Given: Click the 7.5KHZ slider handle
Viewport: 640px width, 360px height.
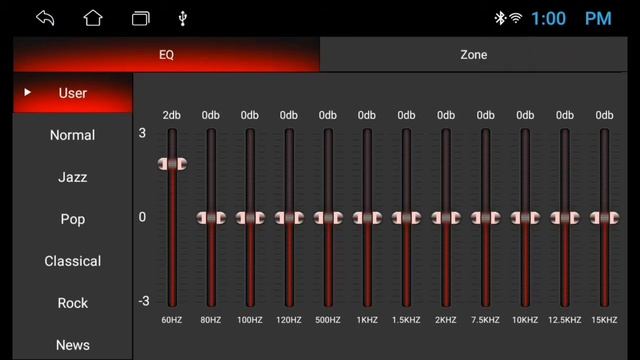Looking at the screenshot, I should (486, 218).
